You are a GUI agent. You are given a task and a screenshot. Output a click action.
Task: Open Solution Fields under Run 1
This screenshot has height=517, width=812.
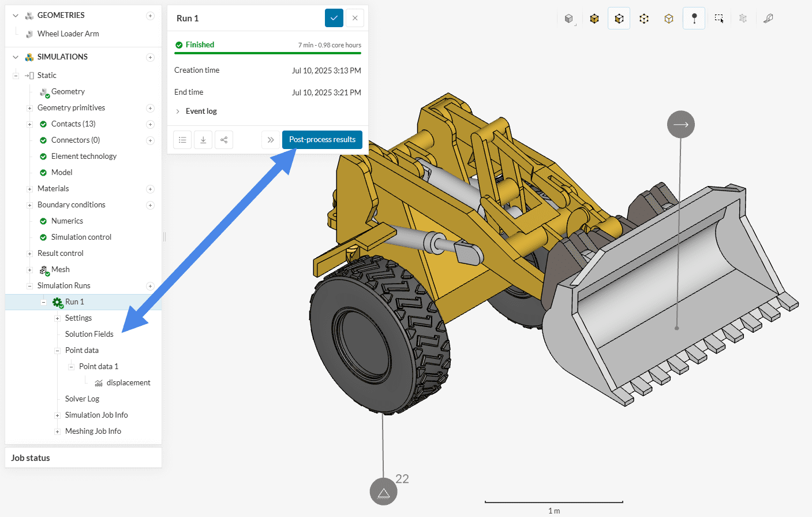89,334
